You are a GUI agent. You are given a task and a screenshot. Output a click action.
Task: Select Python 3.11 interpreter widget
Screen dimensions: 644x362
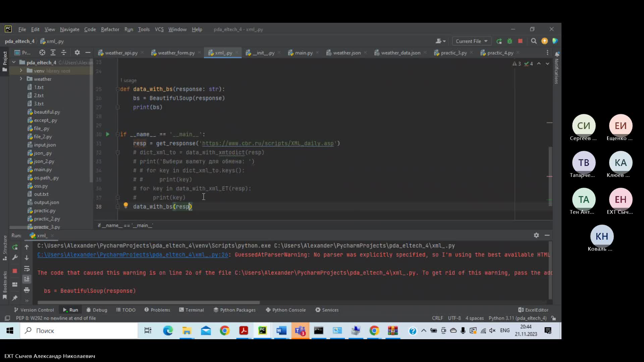[518, 318]
